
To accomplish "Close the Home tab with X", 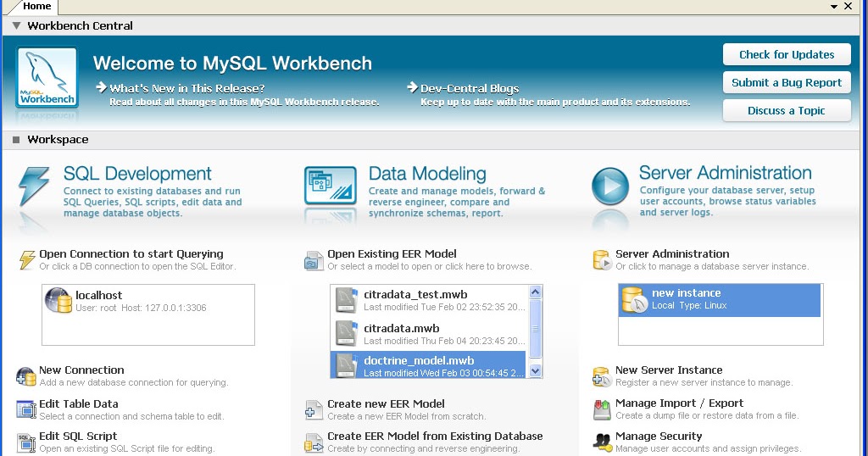I will pos(848,6).
